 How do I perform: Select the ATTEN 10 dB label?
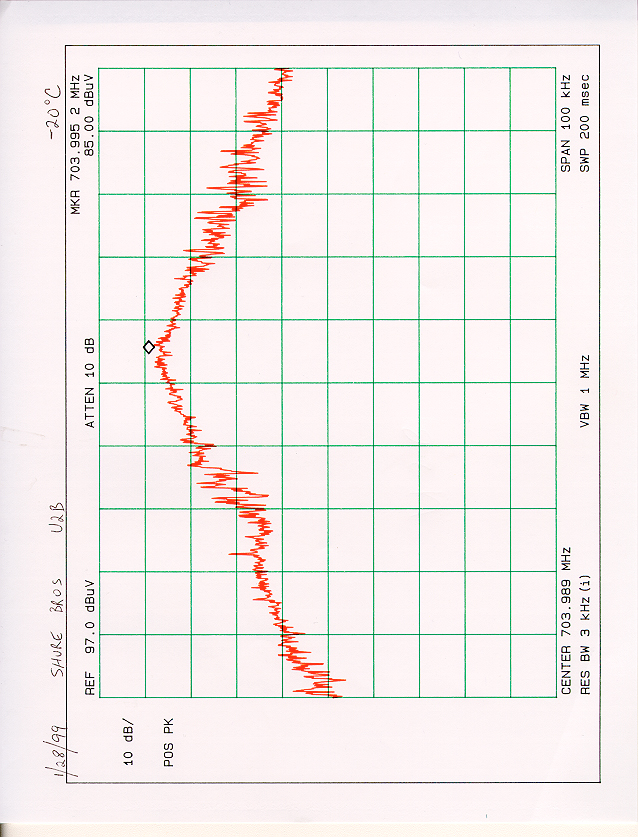click(x=89, y=384)
